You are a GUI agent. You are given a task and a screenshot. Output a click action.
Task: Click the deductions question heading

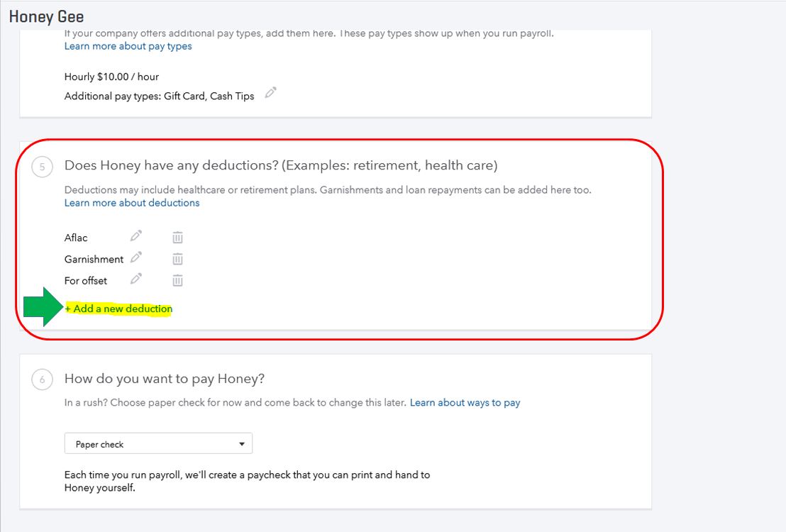click(x=281, y=165)
